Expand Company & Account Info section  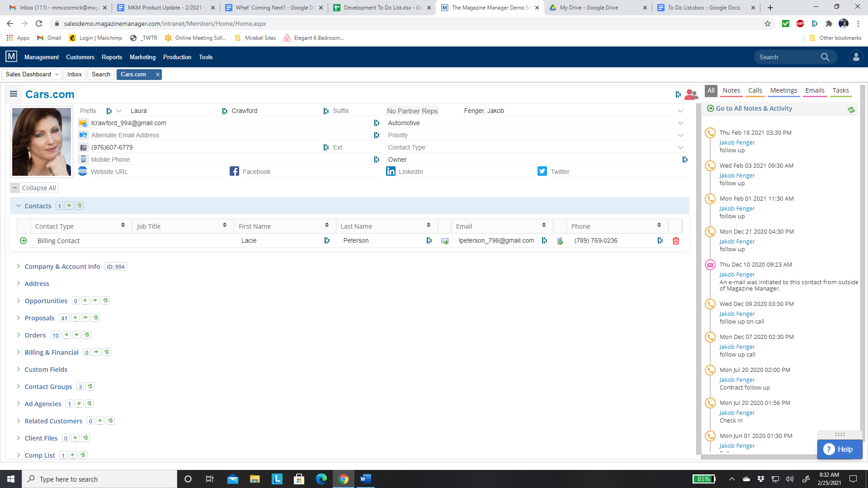pos(19,266)
